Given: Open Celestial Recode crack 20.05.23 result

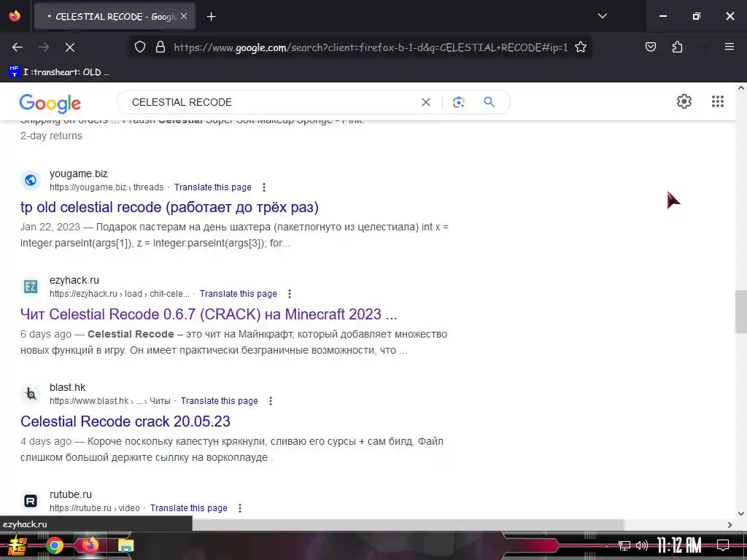Looking at the screenshot, I should point(125,421).
